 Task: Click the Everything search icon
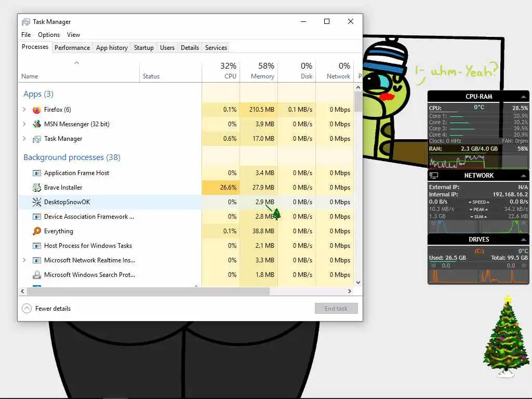coord(37,231)
